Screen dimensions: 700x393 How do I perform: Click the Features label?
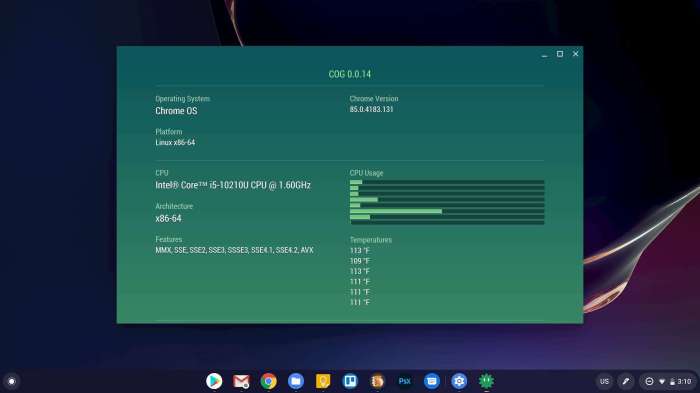pos(169,239)
